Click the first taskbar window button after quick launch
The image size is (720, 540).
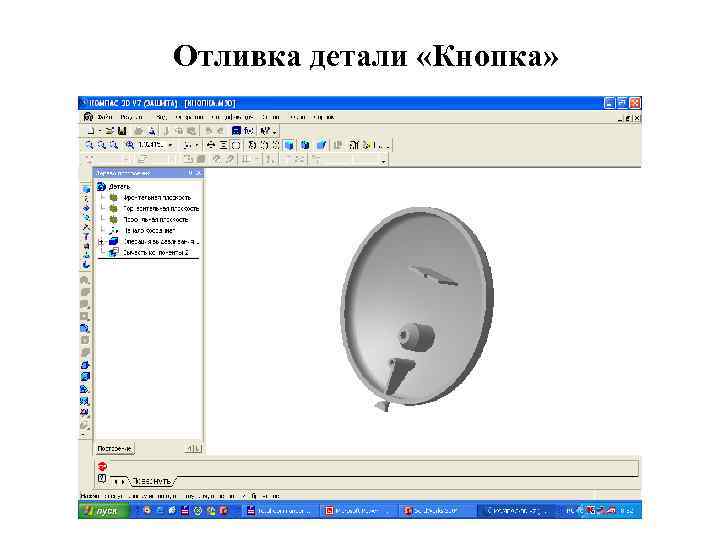click(x=280, y=510)
